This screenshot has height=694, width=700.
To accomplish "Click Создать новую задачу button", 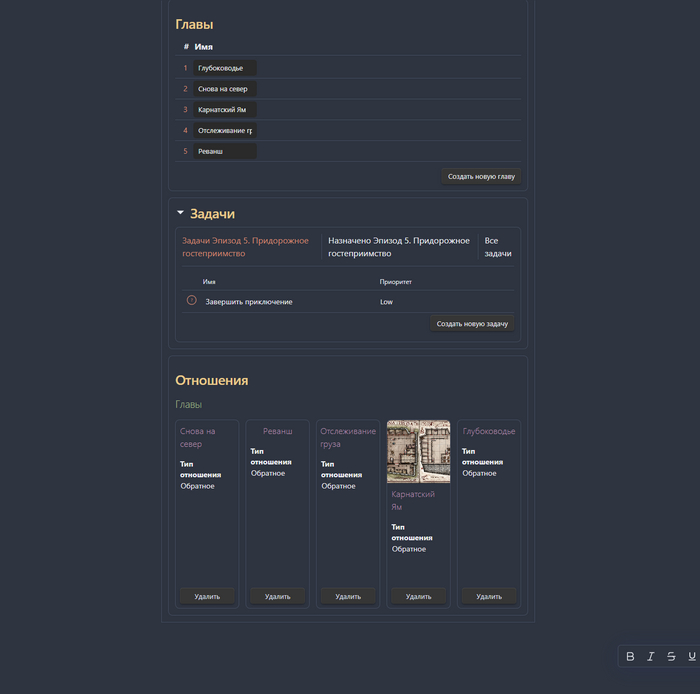I will [472, 324].
